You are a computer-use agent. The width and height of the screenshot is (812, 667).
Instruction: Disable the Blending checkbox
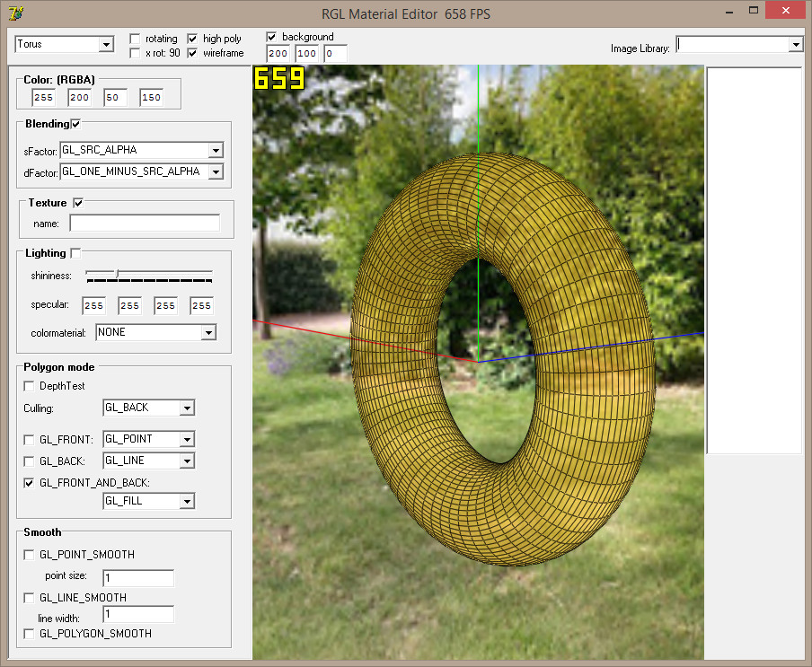tap(75, 124)
